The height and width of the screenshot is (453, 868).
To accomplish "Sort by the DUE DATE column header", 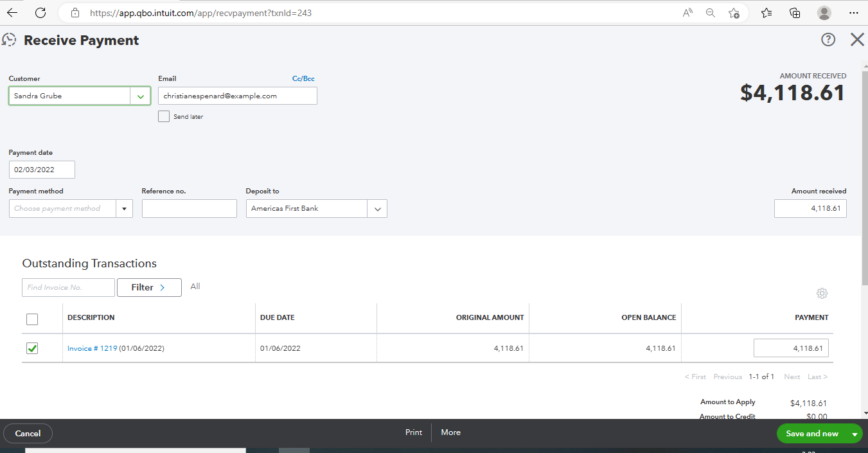I will [x=278, y=317].
